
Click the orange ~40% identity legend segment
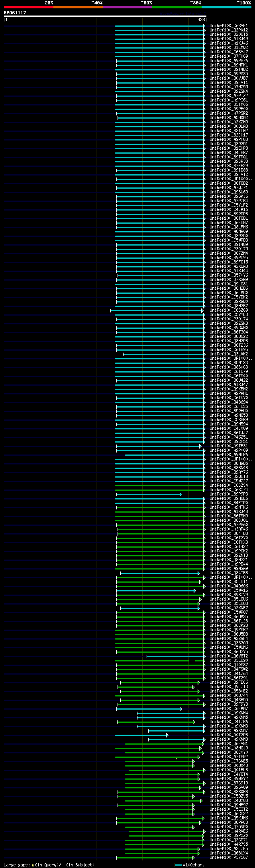[x=78, y=7]
